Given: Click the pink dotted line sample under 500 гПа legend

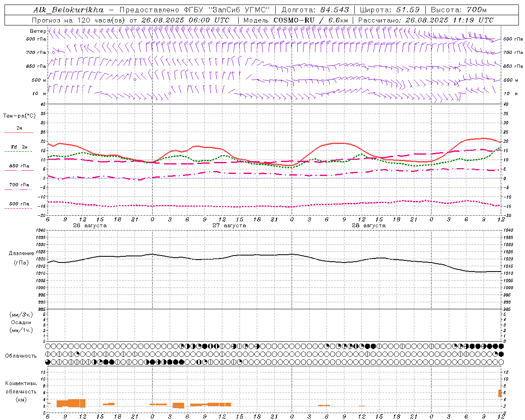Looking at the screenshot, I should point(18,209).
